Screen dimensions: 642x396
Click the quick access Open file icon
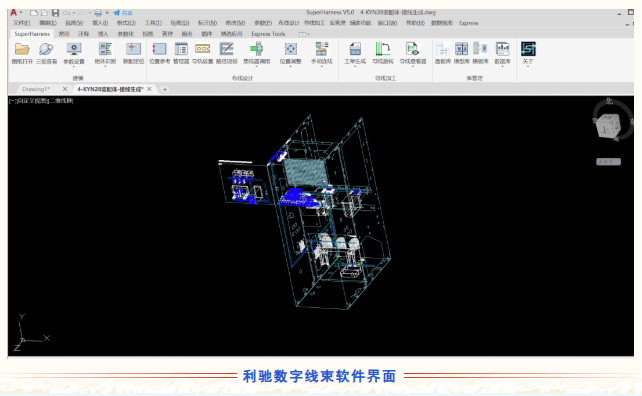44,13
